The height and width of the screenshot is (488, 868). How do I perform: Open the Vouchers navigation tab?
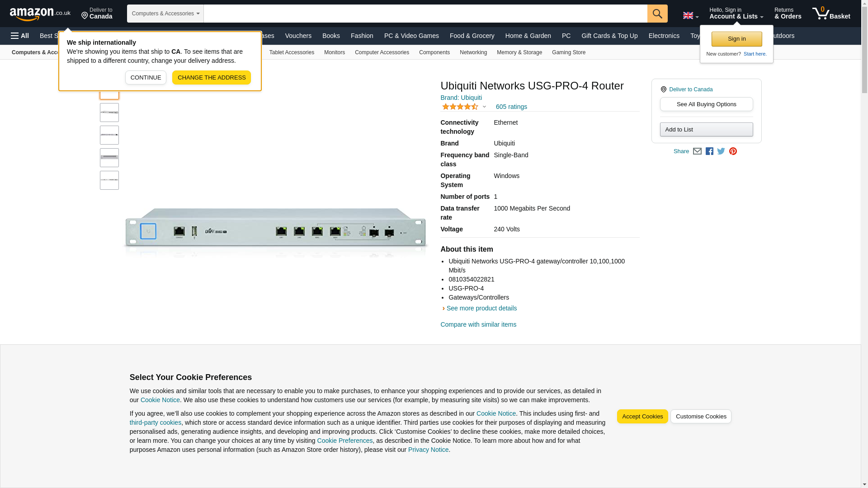(298, 36)
